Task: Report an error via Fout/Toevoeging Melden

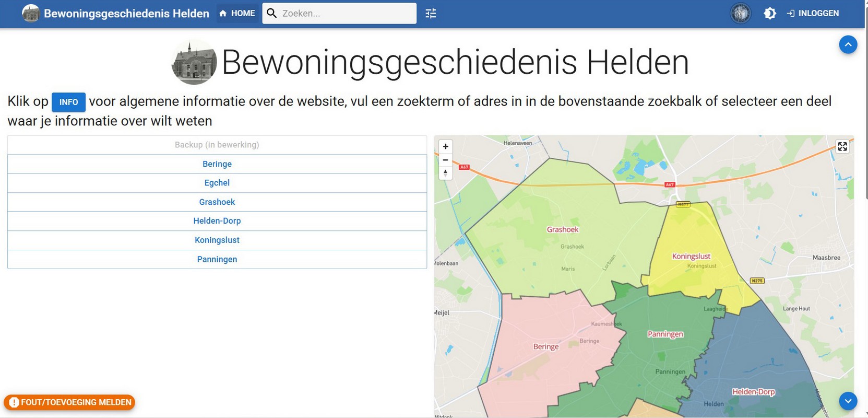Action: pos(69,402)
